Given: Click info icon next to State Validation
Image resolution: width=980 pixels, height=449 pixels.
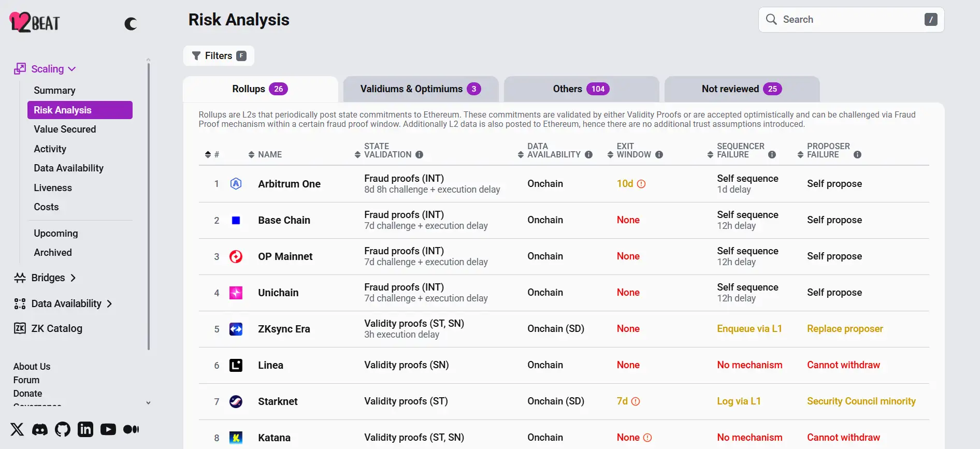Looking at the screenshot, I should pyautogui.click(x=420, y=155).
